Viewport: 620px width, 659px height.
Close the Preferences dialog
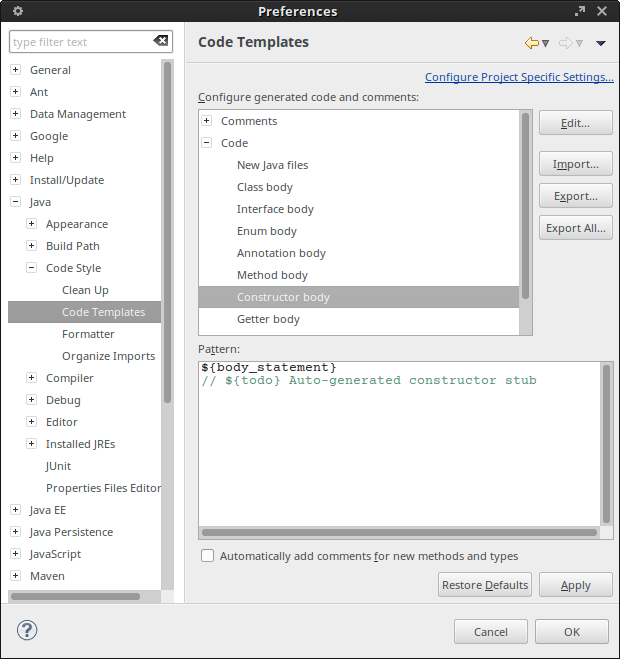[x=602, y=11]
